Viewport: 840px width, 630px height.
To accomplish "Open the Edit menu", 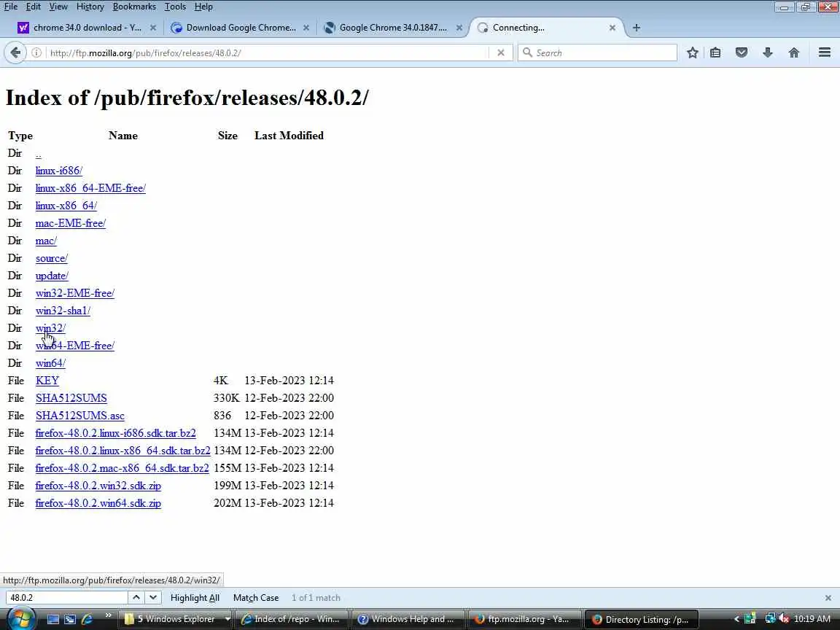I will [x=33, y=7].
